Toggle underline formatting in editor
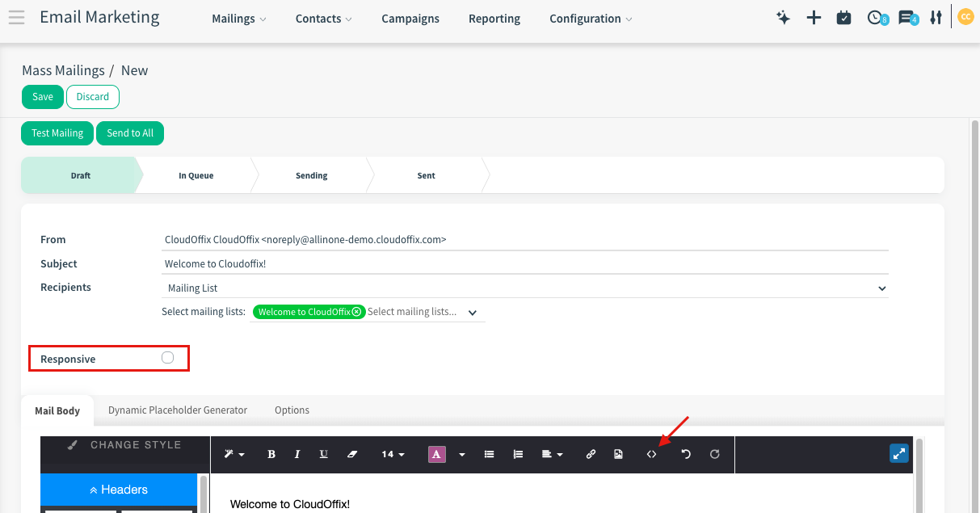Image resolution: width=980 pixels, height=513 pixels. [323, 454]
